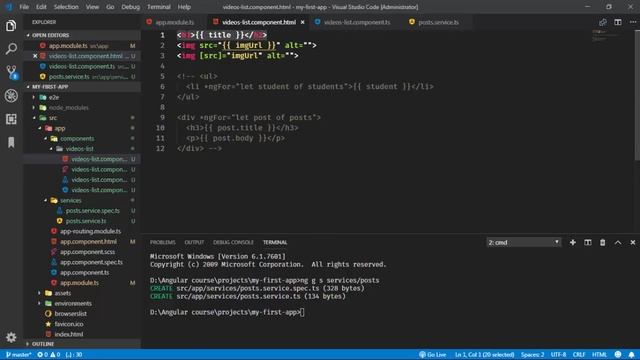The image size is (640, 360).
Task: Expand the OUTLINE section
Action: tap(82, 344)
